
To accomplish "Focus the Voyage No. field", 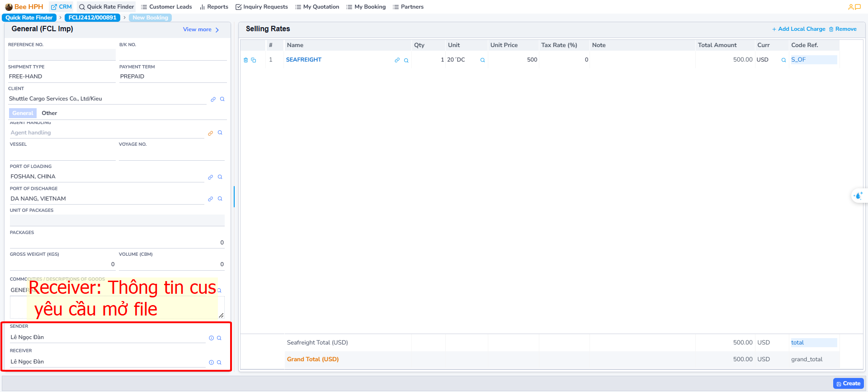I will click(x=172, y=154).
